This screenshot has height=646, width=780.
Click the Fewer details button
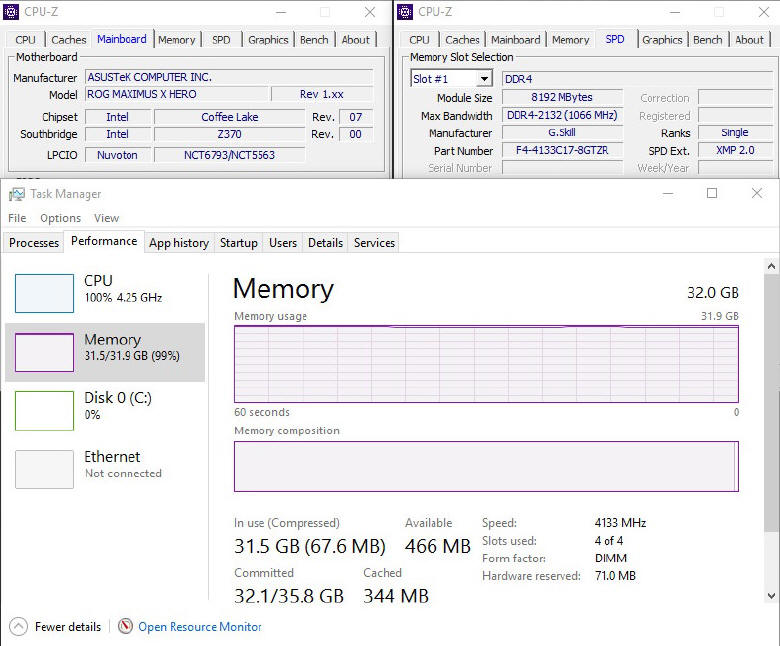click(x=55, y=627)
